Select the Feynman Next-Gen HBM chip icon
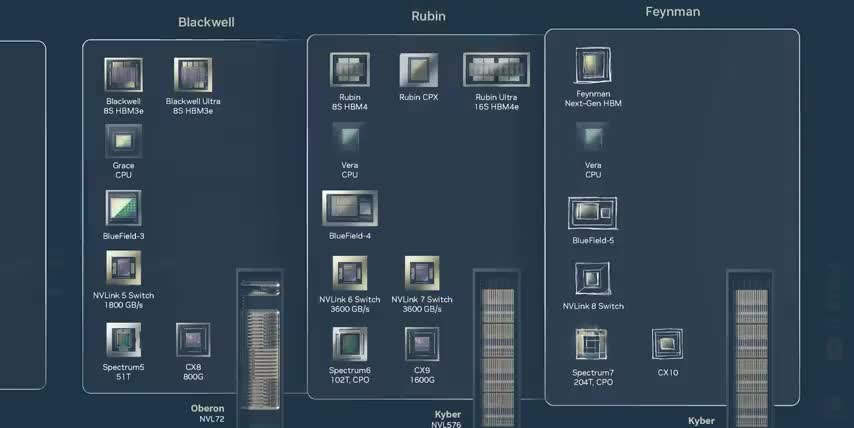854x428 pixels. point(593,66)
